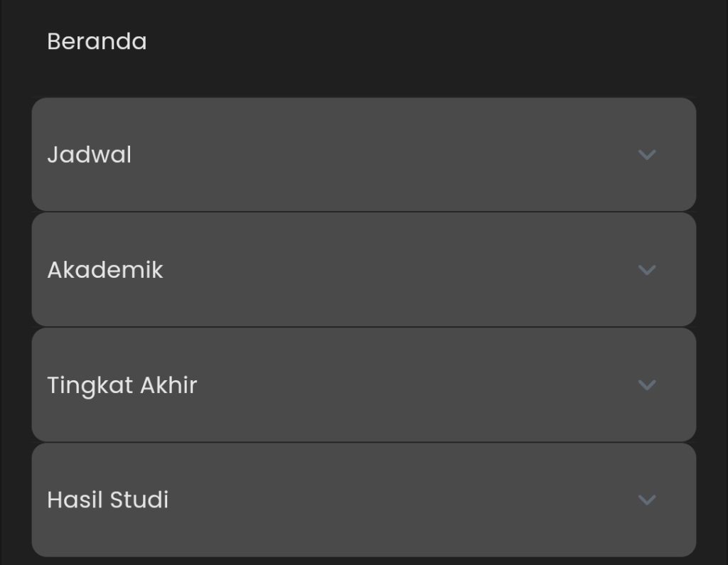This screenshot has height=565, width=728.
Task: Open the Beranda menu item
Action: (x=97, y=41)
